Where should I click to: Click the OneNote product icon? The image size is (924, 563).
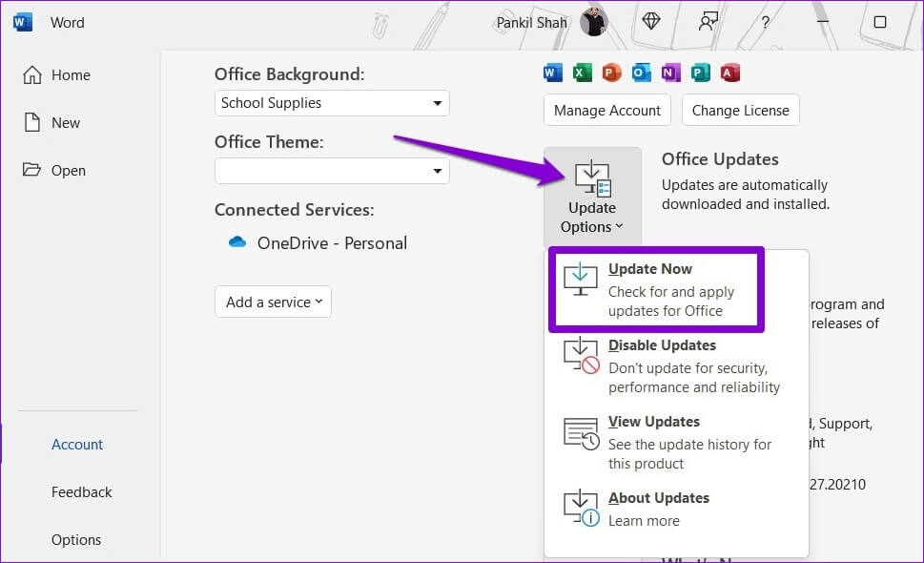(670, 73)
